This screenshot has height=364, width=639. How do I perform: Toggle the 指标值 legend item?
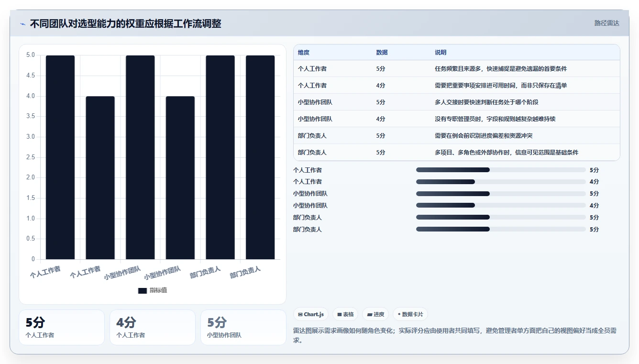pos(153,290)
